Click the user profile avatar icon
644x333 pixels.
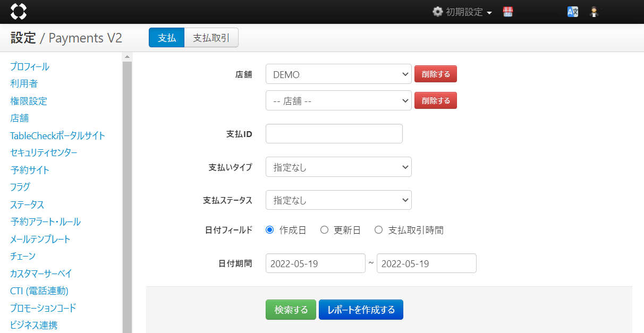tap(595, 12)
